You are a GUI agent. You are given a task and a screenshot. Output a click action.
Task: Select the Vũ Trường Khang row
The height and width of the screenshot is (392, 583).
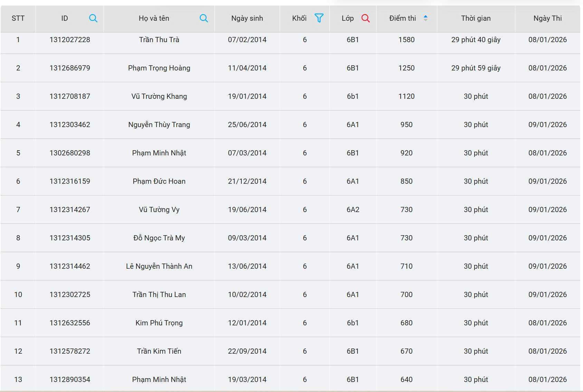click(x=159, y=96)
